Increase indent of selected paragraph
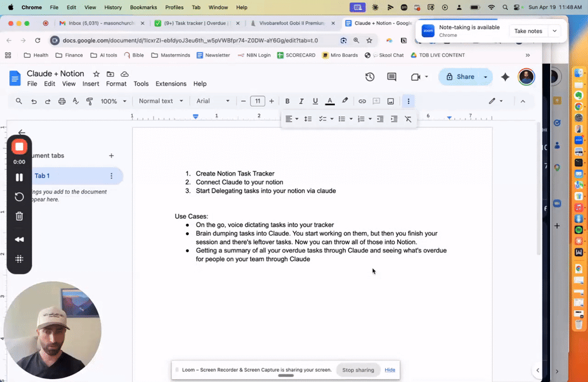The width and height of the screenshot is (588, 382). 394,119
